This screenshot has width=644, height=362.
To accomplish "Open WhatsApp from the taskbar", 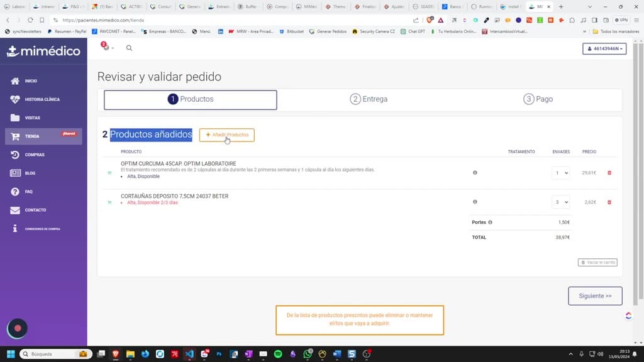I will click(x=308, y=354).
